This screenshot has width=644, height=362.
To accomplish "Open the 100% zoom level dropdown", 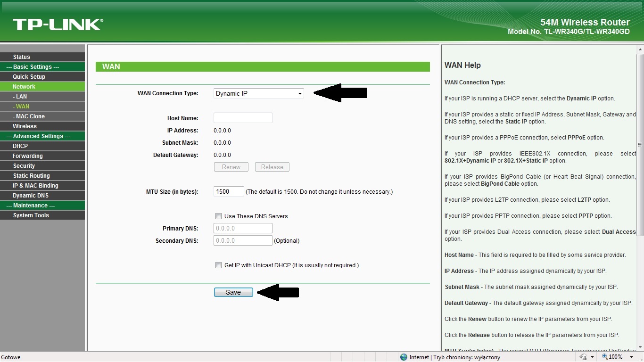I will (x=631, y=357).
